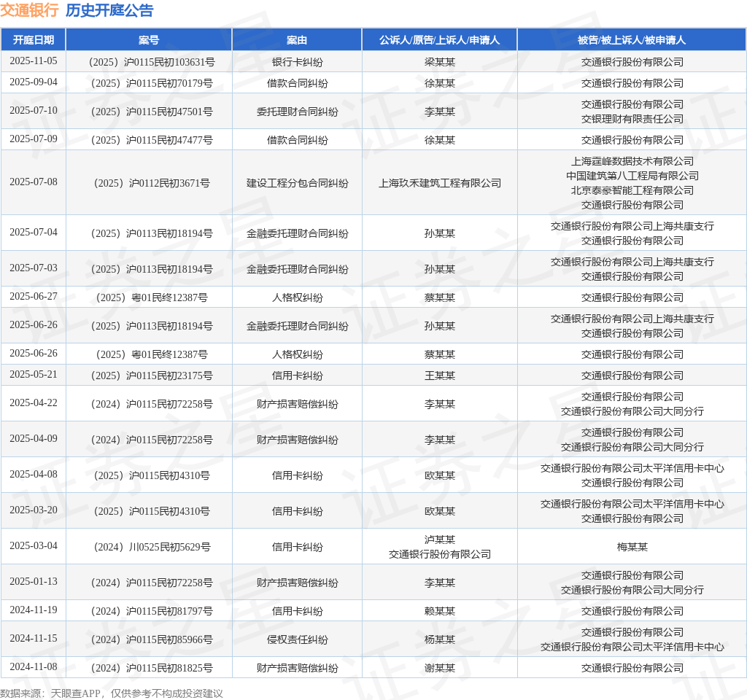The height and width of the screenshot is (700, 747).
Task: Click the date 2025-03-20
Action: click(34, 510)
